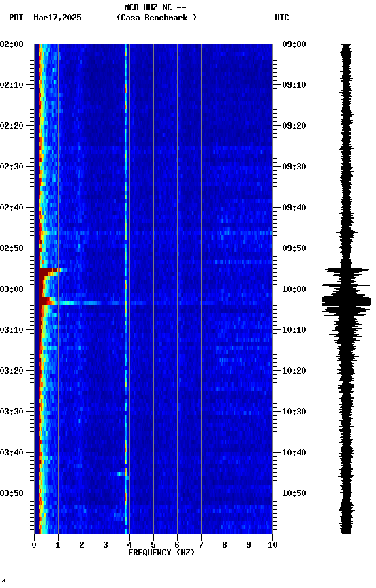Screen dimensions: 376x588
Task: Click the UTC timezone label
Action: (x=282, y=18)
